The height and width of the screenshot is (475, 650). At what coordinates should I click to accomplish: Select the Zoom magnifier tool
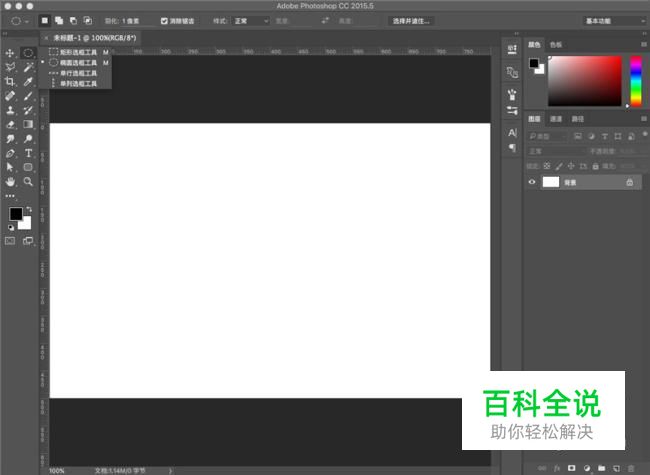coord(28,182)
